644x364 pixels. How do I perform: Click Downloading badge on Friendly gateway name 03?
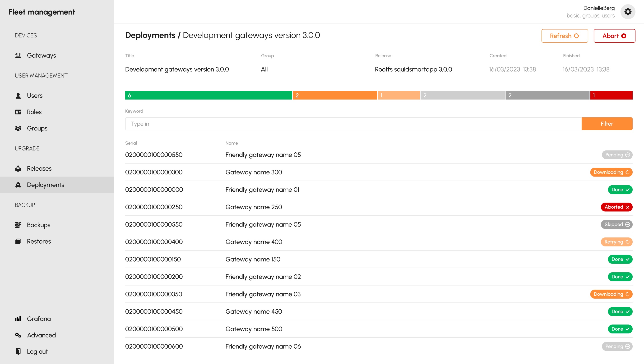(611, 294)
